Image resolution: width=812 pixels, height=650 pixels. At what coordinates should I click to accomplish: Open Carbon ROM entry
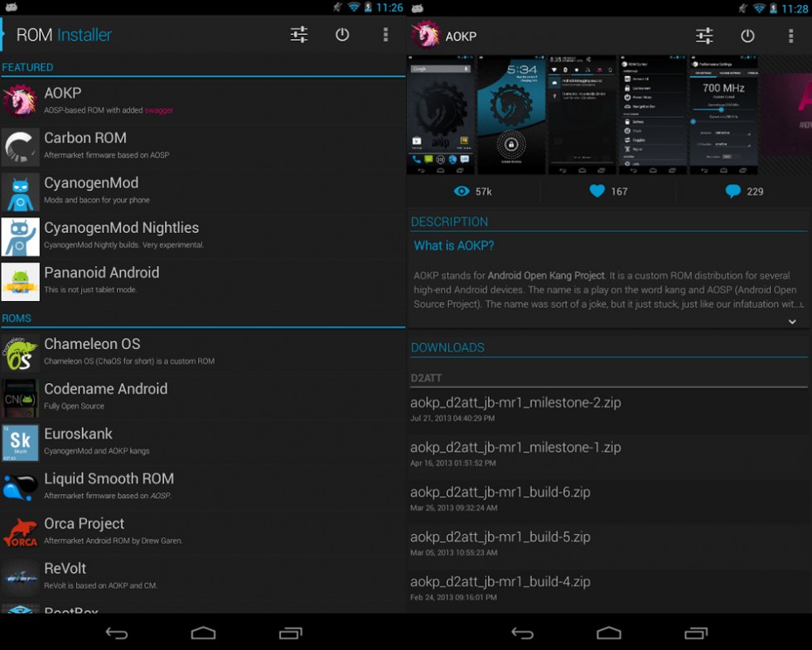203,146
